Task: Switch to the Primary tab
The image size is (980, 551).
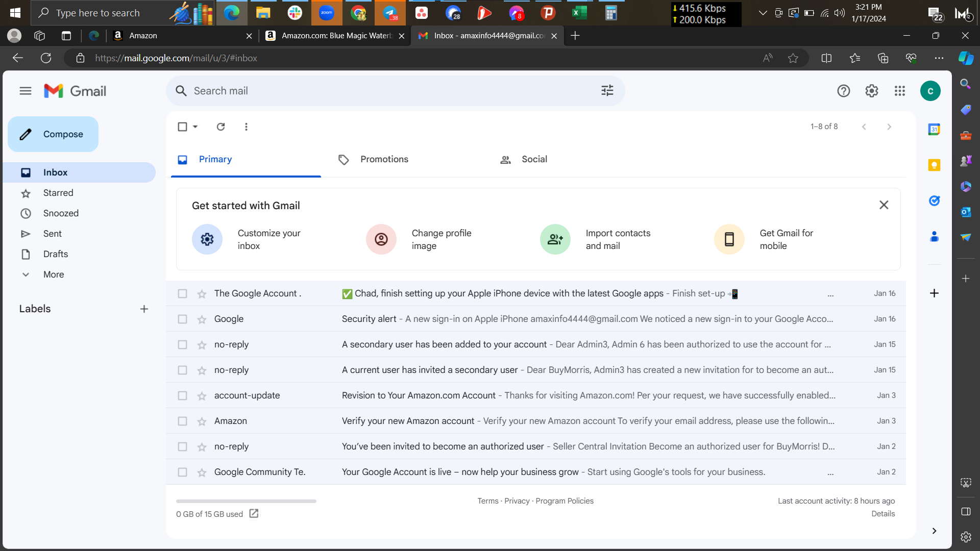Action: 246,159
